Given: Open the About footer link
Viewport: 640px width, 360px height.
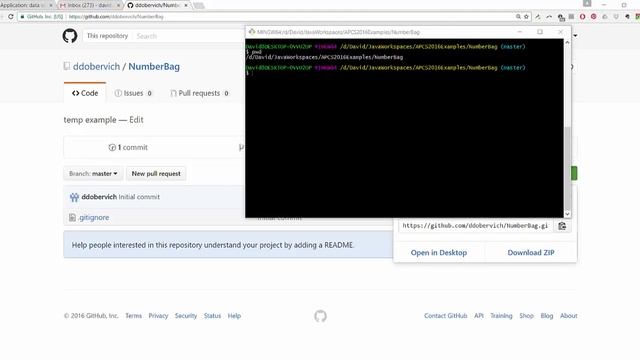Looking at the screenshot, I should [x=569, y=316].
